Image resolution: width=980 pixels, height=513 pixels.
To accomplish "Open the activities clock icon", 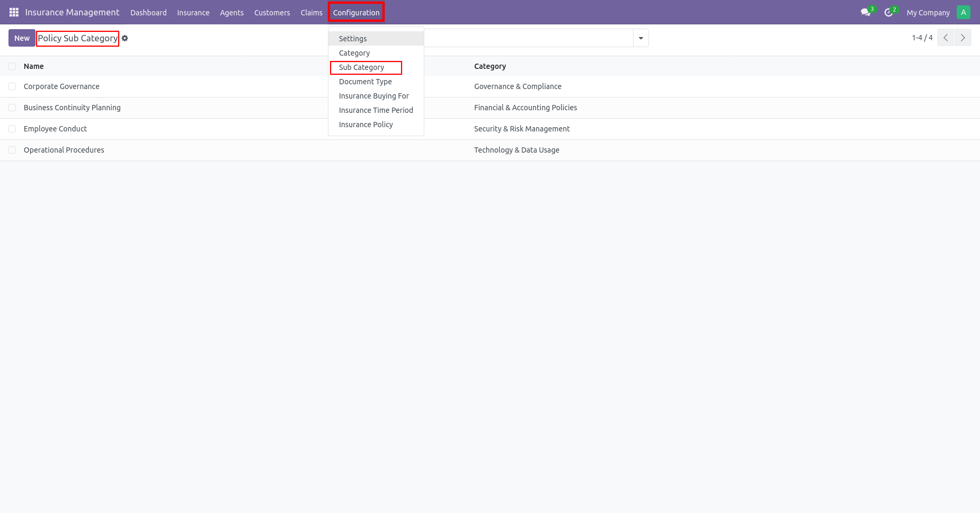I will tap(889, 12).
